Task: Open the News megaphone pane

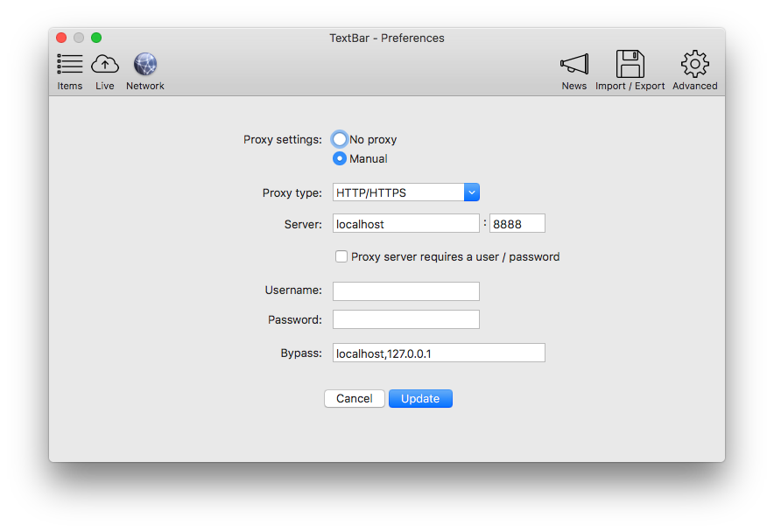Action: [574, 72]
